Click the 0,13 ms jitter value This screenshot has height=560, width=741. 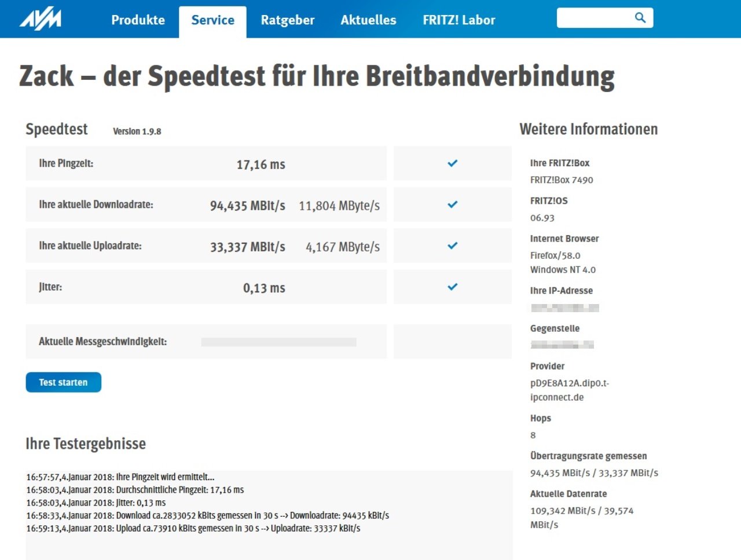(x=264, y=288)
